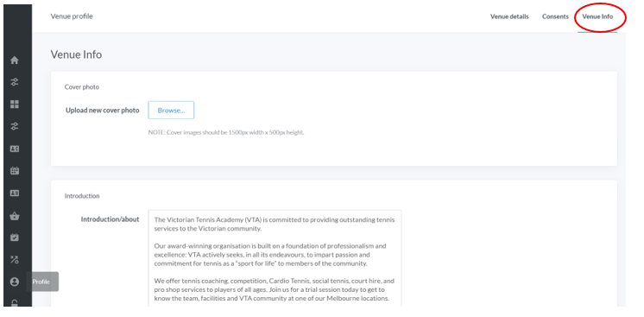Open the Home icon in sidebar

click(15, 60)
